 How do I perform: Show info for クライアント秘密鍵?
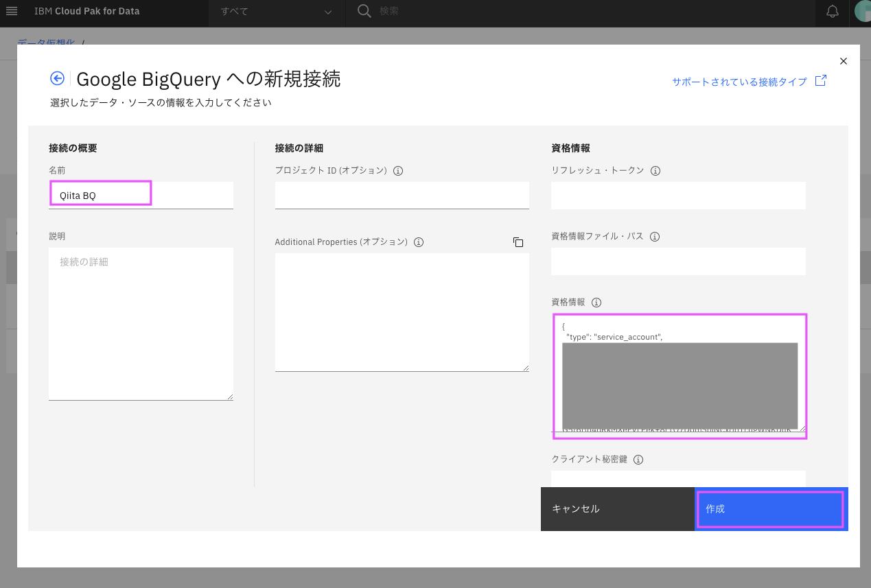(638, 460)
